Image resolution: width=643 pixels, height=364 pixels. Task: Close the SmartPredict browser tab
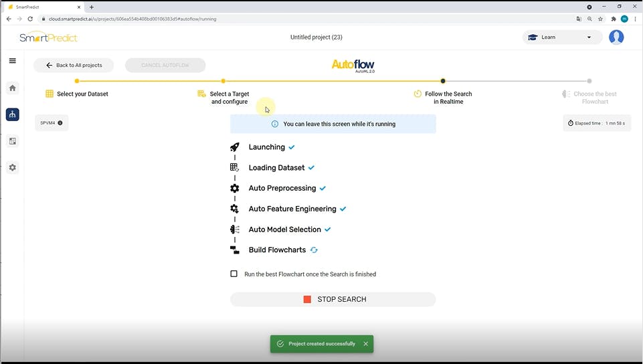79,7
